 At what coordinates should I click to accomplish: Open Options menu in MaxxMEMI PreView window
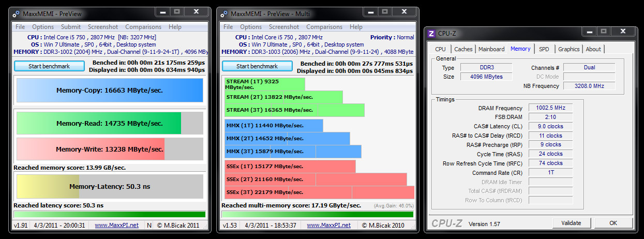[x=43, y=27]
